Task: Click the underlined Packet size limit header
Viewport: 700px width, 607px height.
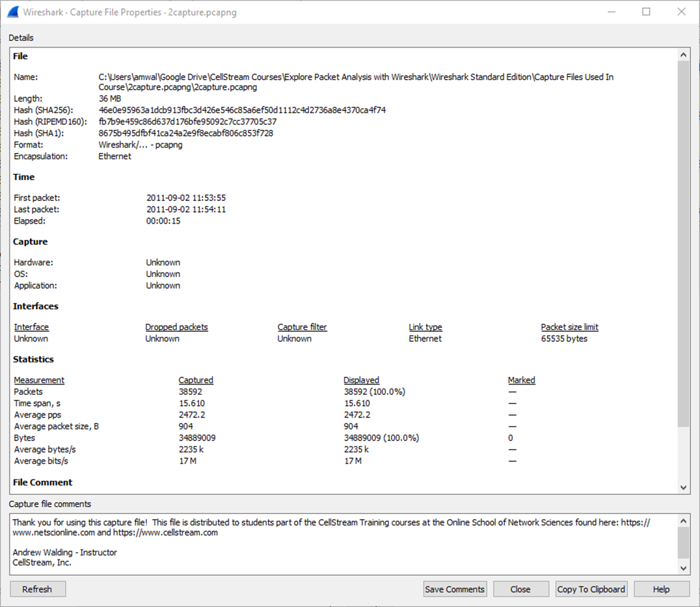Action: coord(569,327)
